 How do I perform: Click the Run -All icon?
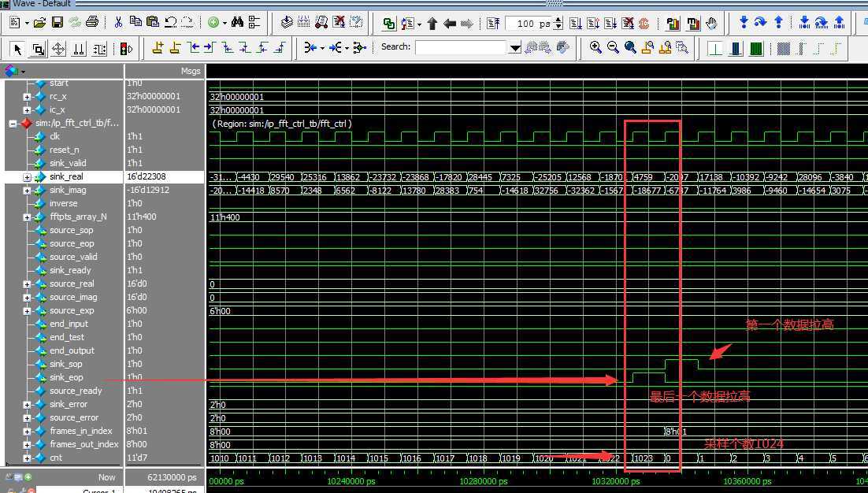(x=610, y=24)
